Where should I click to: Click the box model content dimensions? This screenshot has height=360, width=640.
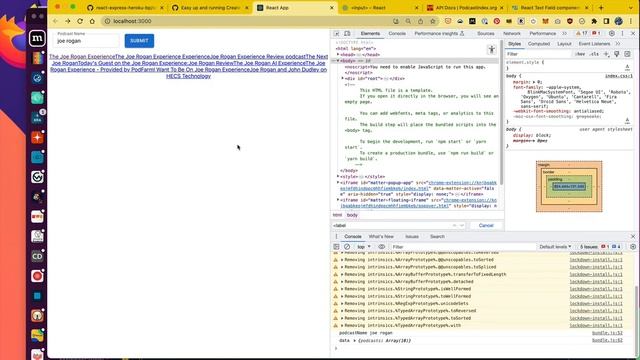pyautogui.click(x=569, y=187)
